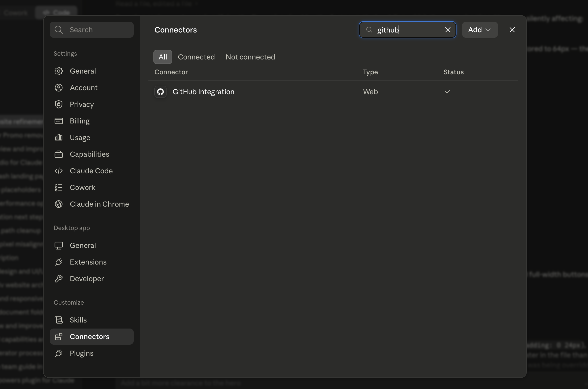Go to Usage settings
Viewport: 588px width, 389px height.
92,138
